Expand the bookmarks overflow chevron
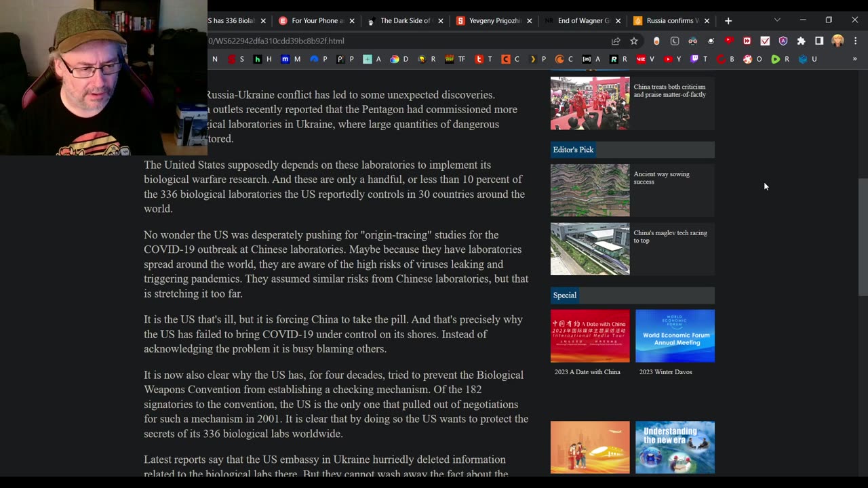The width and height of the screenshot is (868, 488). click(x=854, y=59)
